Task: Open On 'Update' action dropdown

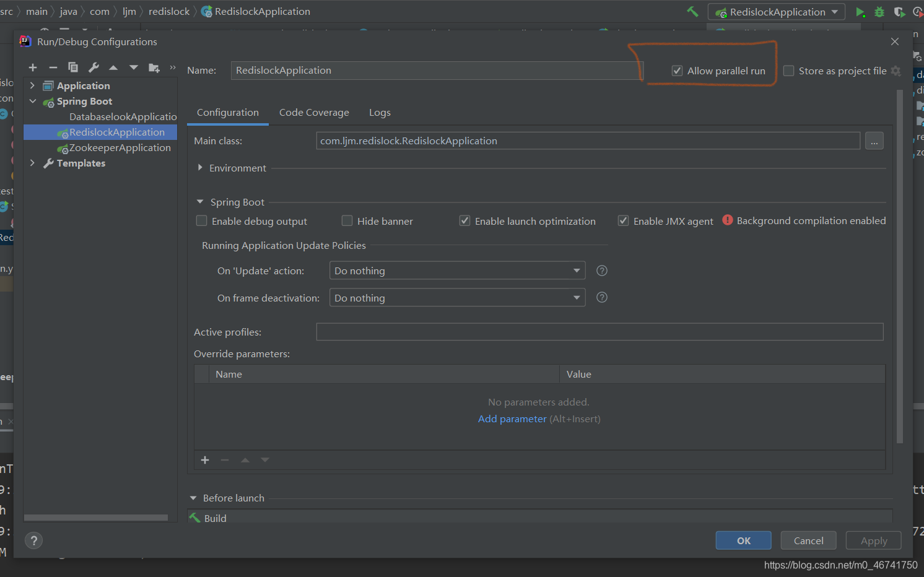Action: (x=457, y=271)
